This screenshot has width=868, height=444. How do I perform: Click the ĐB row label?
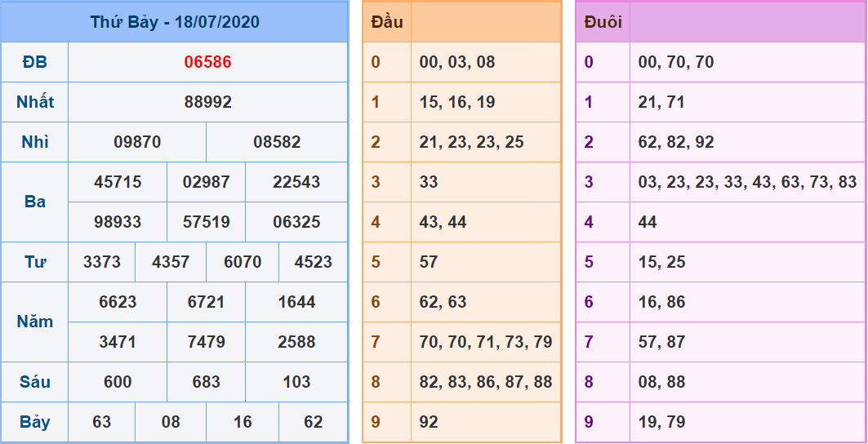pos(35,62)
